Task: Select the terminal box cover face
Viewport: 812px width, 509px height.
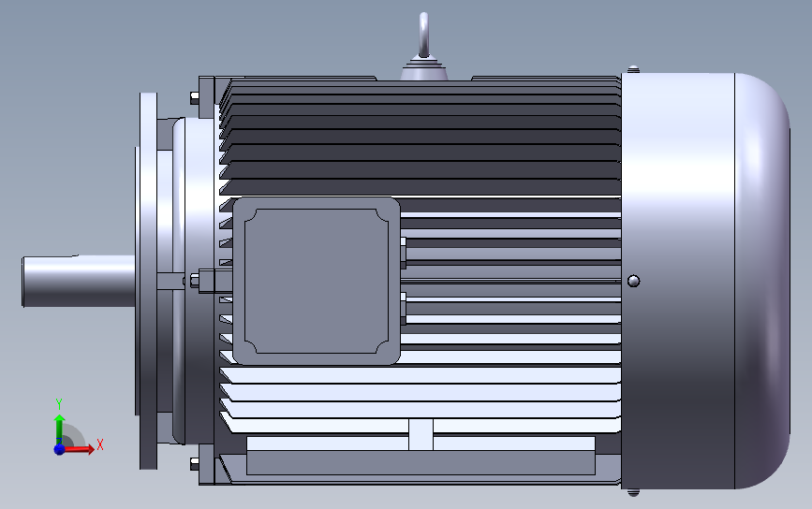Action: pos(317,281)
